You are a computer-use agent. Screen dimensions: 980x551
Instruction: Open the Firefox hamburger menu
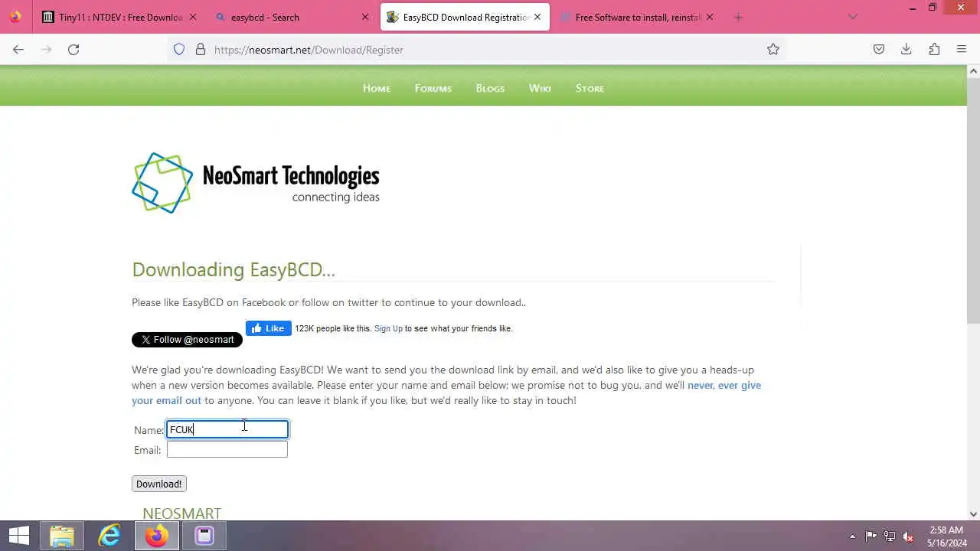coord(962,49)
